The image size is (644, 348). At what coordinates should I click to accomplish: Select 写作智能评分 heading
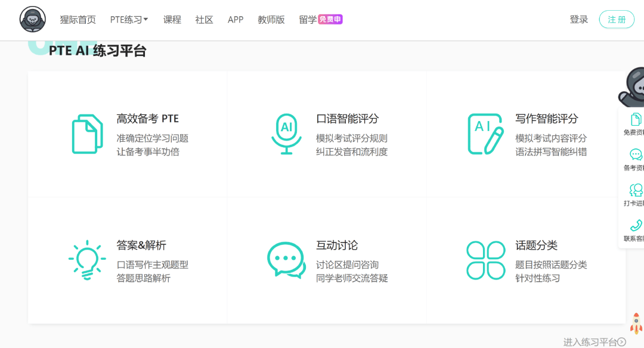547,119
